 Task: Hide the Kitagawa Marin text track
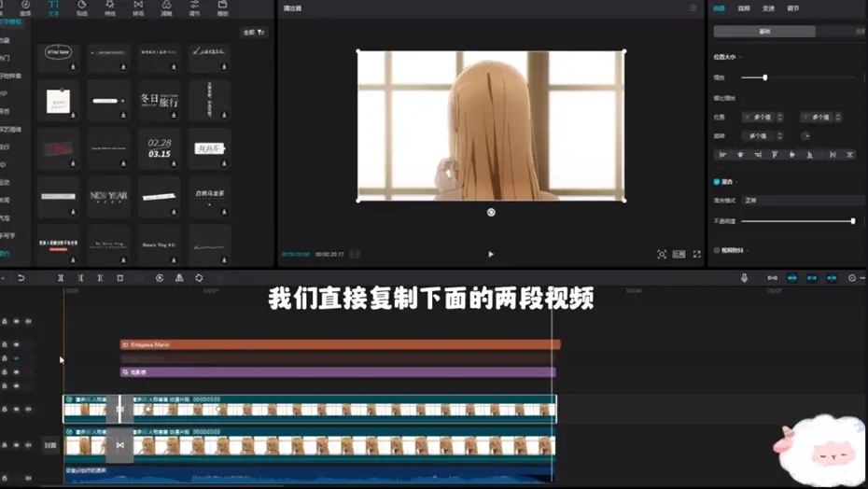(x=17, y=344)
